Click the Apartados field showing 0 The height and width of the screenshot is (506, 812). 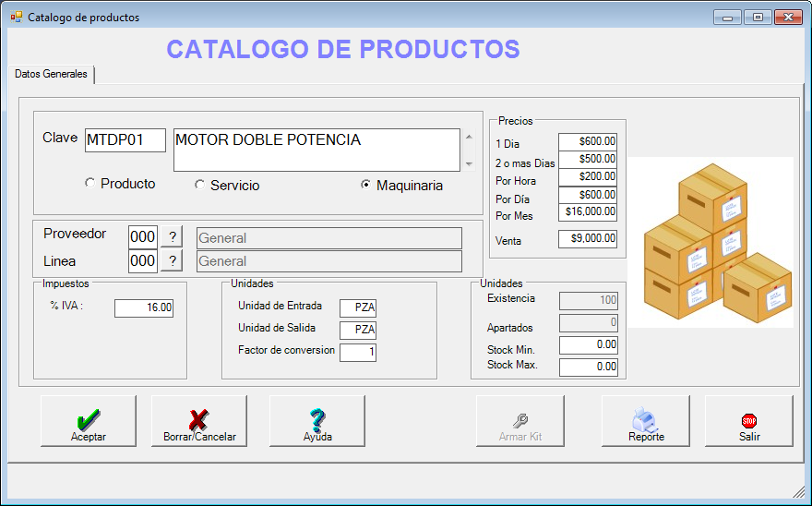[589, 323]
